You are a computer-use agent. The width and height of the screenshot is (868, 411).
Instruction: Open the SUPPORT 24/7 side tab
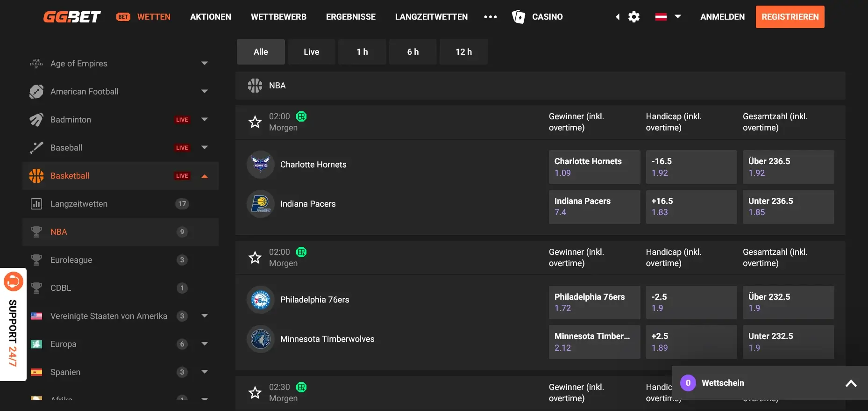point(13,324)
